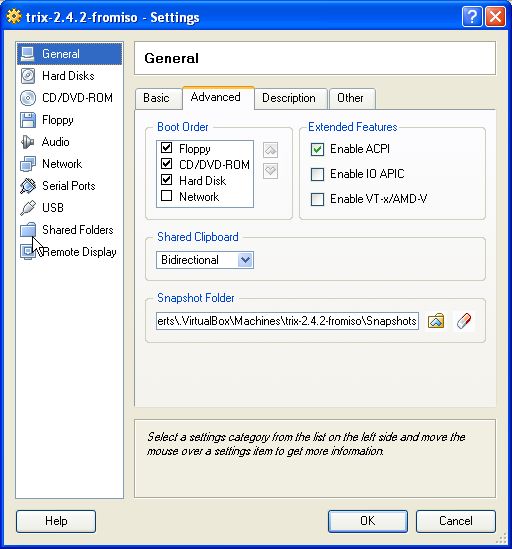Click the VirtualBox gear icon in title bar

pos(14,16)
